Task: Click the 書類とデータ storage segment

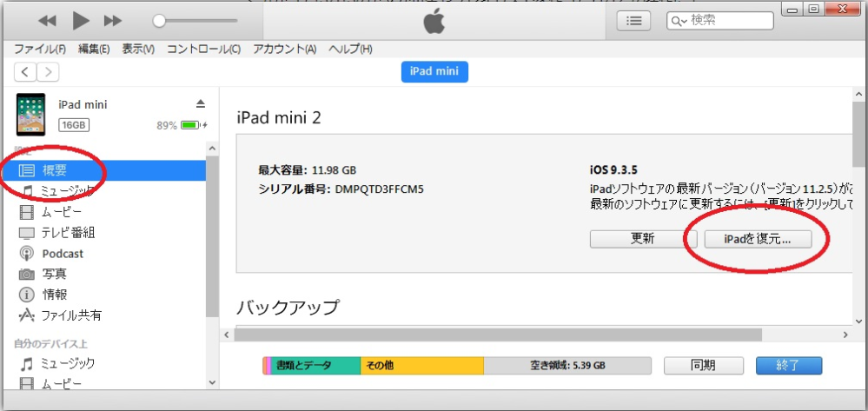Action: [315, 366]
